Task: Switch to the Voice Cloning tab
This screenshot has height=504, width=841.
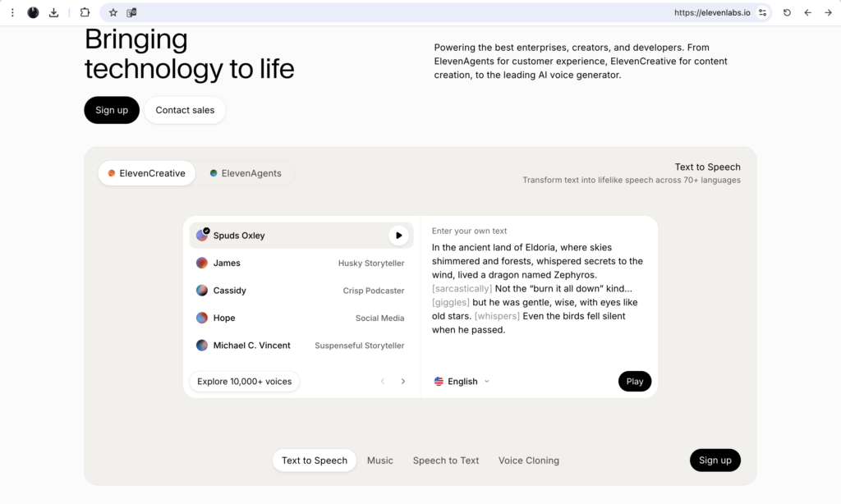Action: coord(529,460)
